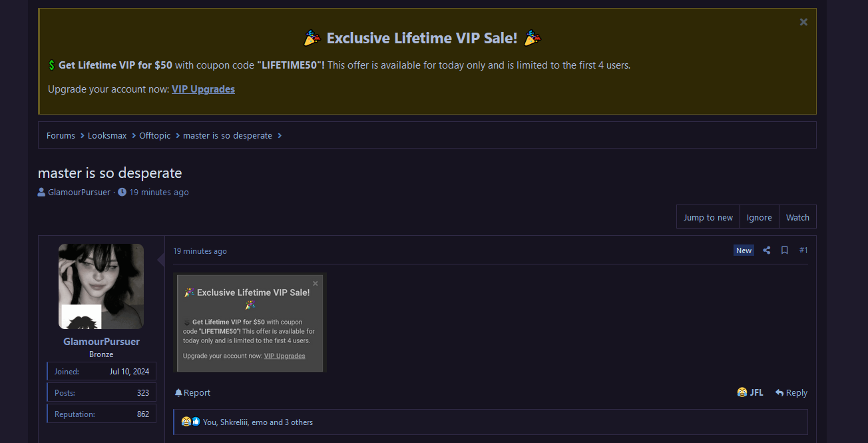
Task: Click the thread title breadcrumb item
Action: coord(228,135)
